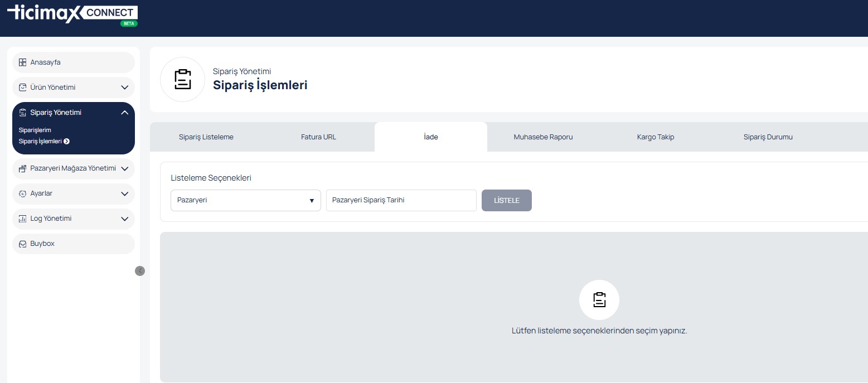Click the BETA badge under the logo

(x=129, y=23)
